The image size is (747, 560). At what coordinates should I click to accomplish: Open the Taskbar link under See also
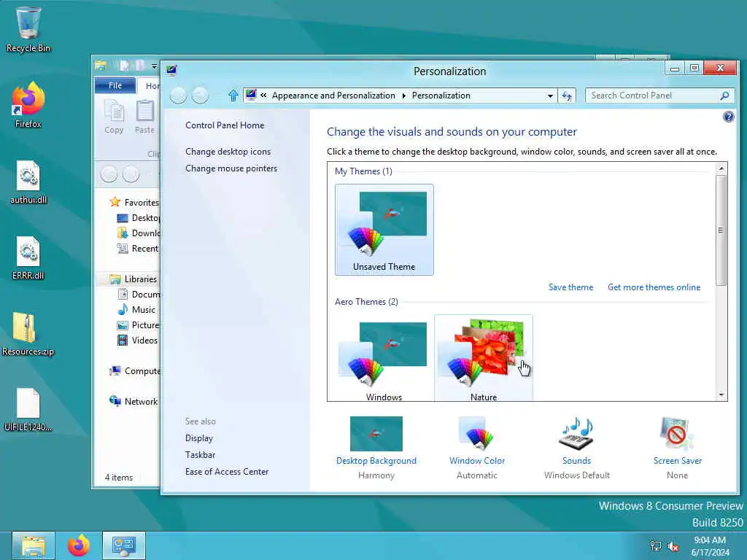(x=200, y=455)
